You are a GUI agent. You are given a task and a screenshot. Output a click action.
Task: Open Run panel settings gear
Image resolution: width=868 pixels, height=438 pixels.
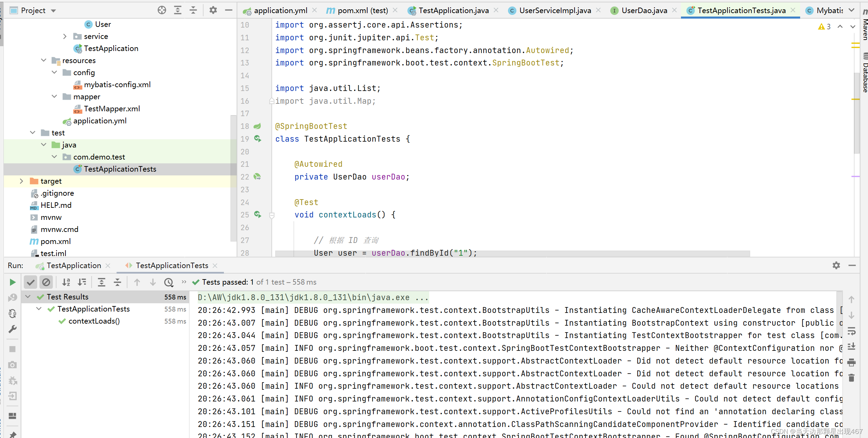(x=836, y=265)
